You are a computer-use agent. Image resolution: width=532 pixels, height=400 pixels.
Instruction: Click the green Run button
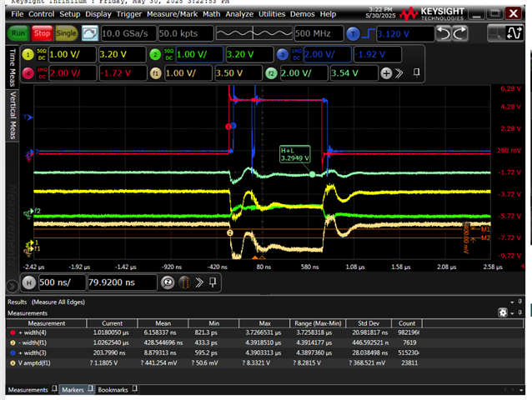pos(18,33)
